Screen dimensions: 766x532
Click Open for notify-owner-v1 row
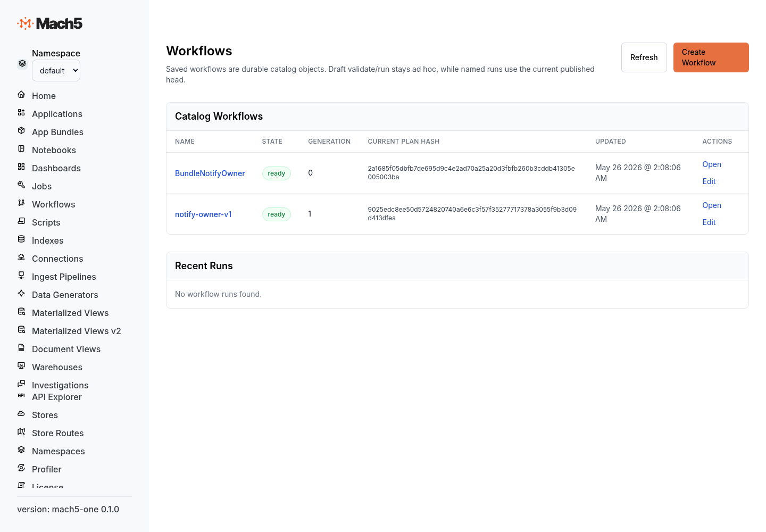[x=712, y=205]
